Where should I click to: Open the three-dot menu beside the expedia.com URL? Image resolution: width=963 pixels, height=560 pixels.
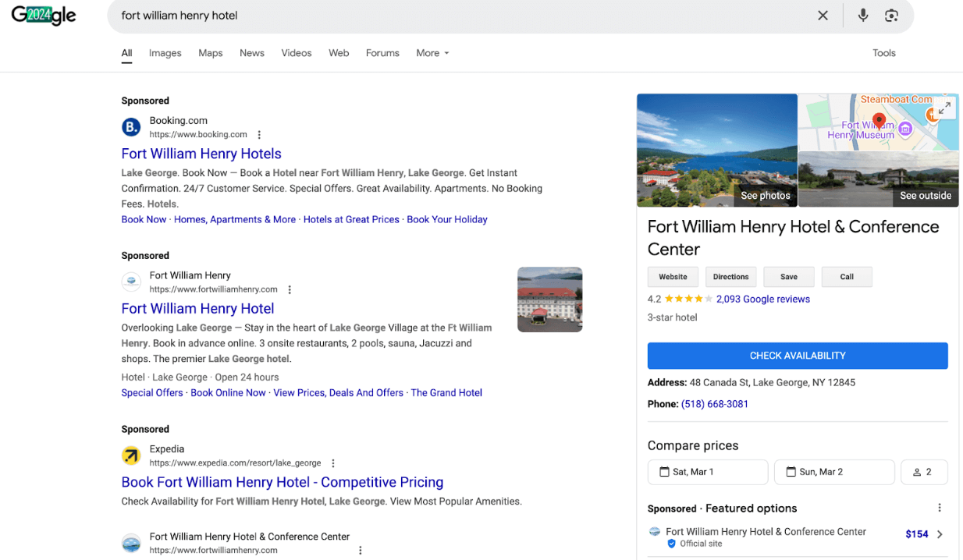click(x=333, y=463)
